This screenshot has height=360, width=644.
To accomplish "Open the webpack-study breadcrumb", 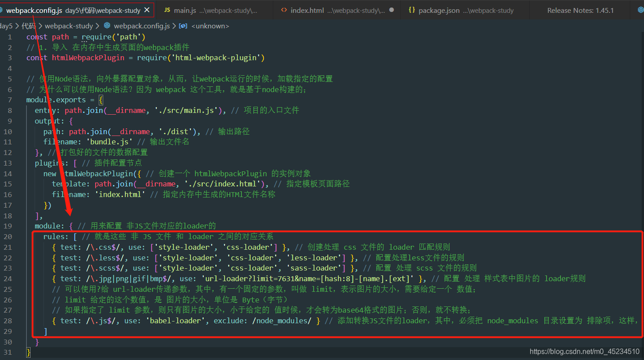I will tap(69, 26).
